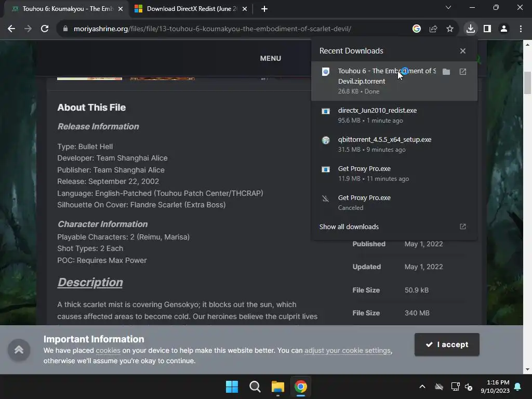
Task: Click the qbittorrent setup file icon
Action: [326, 140]
